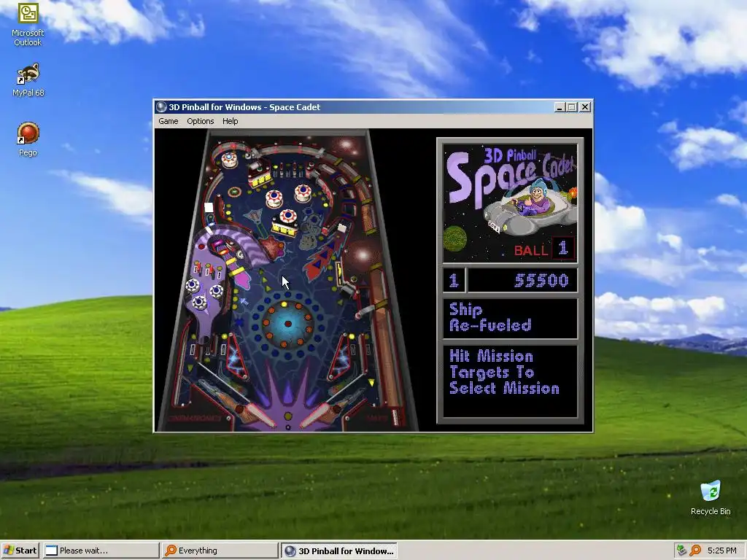Click the Space Cadet logo artwork

point(510,203)
